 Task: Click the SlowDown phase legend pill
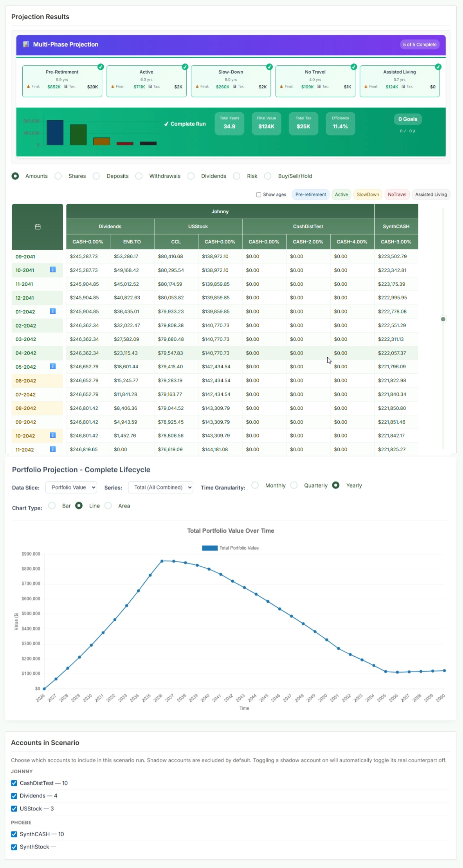pyautogui.click(x=368, y=194)
